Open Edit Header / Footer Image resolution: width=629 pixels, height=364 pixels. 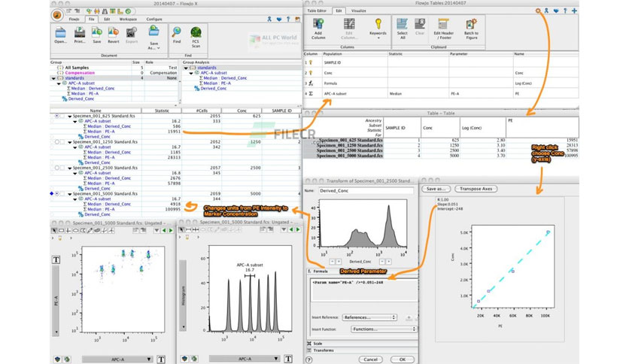tap(444, 29)
